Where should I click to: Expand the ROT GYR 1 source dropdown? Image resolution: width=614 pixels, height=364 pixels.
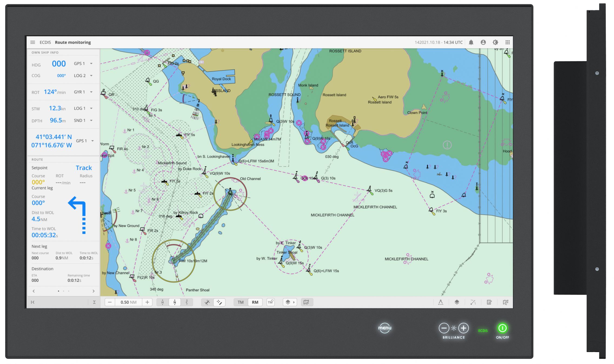pos(91,92)
